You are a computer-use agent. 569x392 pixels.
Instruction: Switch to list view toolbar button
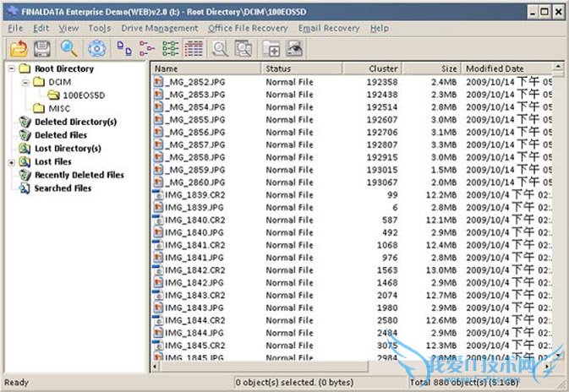pyautogui.click(x=170, y=49)
